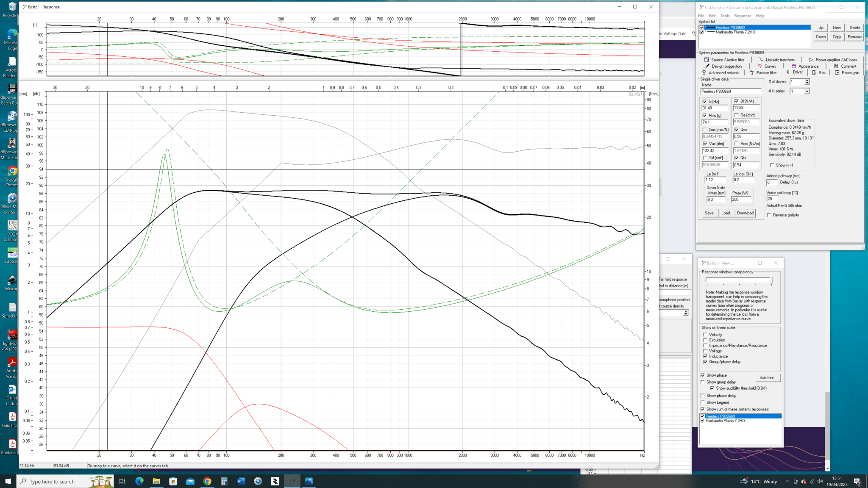Click the New system button
The image size is (868, 488).
pyautogui.click(x=837, y=28)
